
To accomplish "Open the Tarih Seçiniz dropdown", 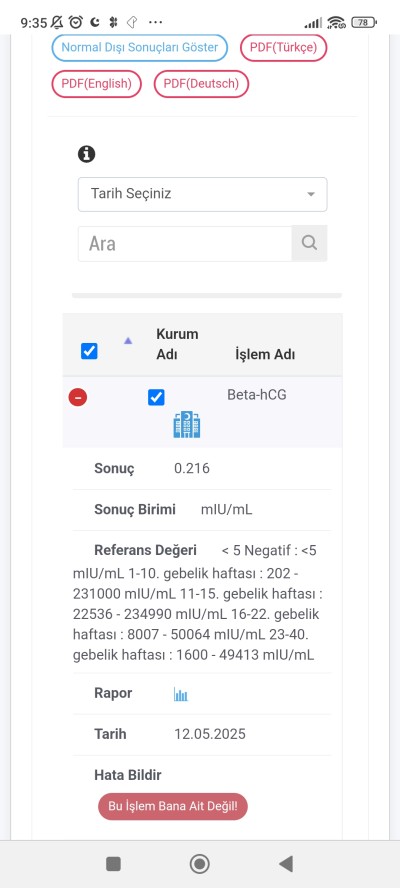I will pyautogui.click(x=202, y=194).
